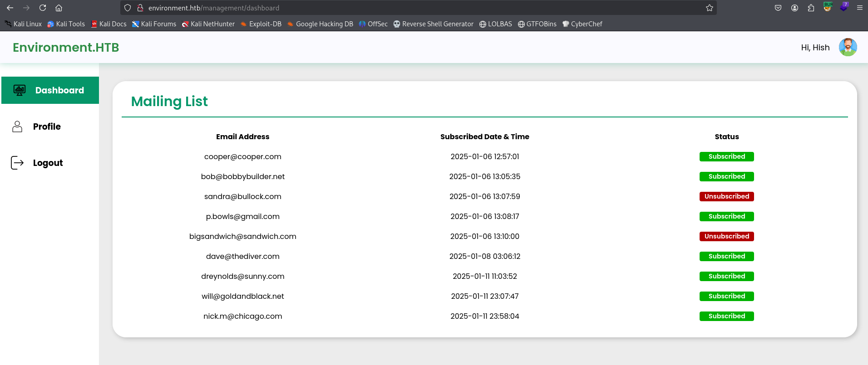The image size is (868, 365).
Task: Click the Subscribed badge for cooper@cooper.com
Action: [726, 156]
